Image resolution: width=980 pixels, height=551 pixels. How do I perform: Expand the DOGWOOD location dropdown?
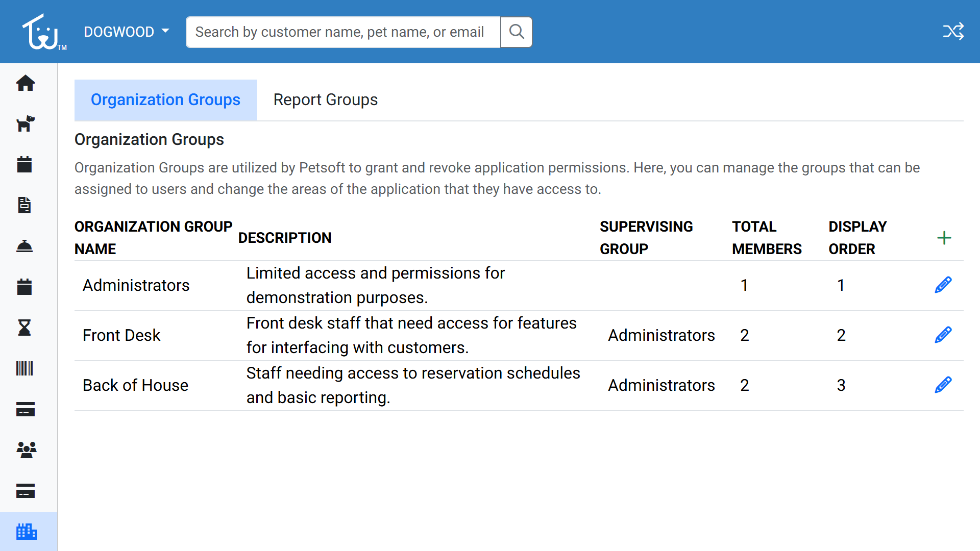[126, 32]
